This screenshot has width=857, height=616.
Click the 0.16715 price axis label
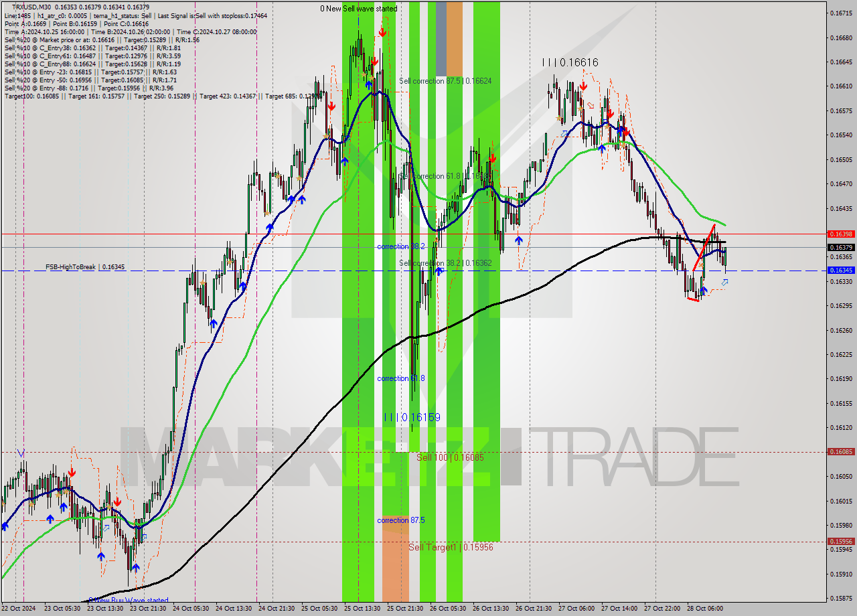click(841, 13)
